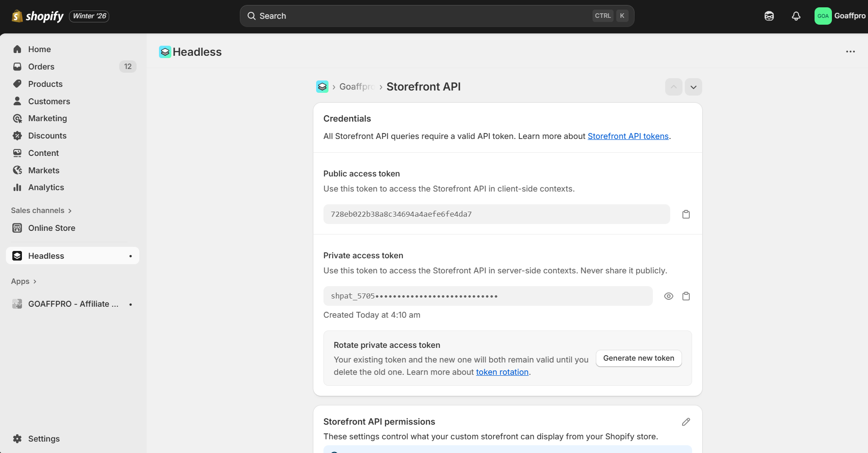The width and height of the screenshot is (868, 453).
Task: Click the Shopify logo
Action: click(x=38, y=16)
